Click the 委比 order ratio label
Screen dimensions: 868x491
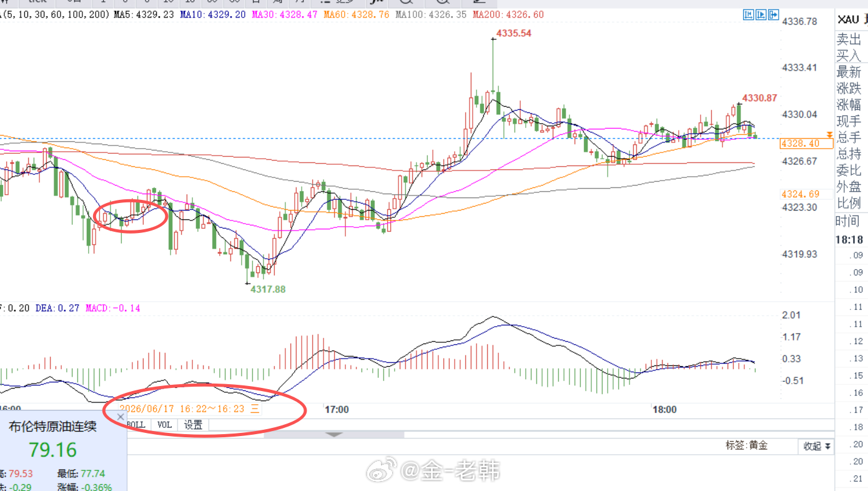point(849,170)
